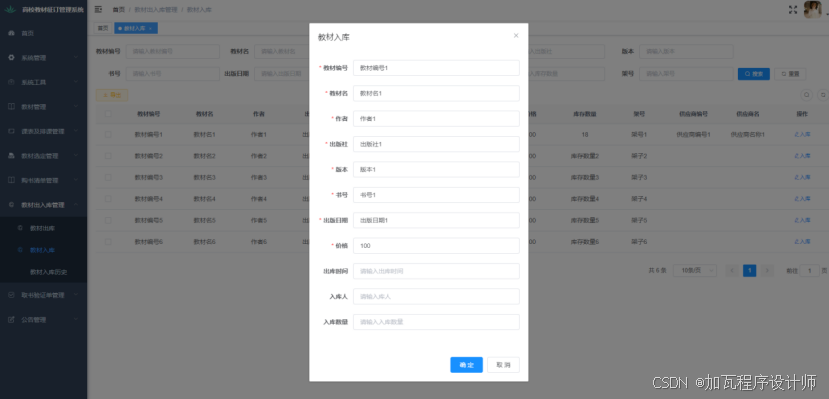The height and width of the screenshot is (399, 829).
Task: Click the 入库人 input field
Action: coord(436,296)
